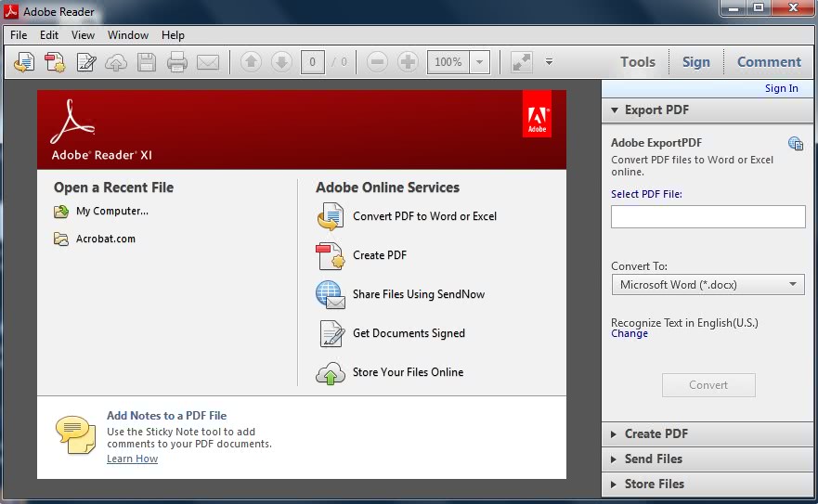
Task: Click the Convert PDF to Word toolbar icon
Action: coord(24,62)
